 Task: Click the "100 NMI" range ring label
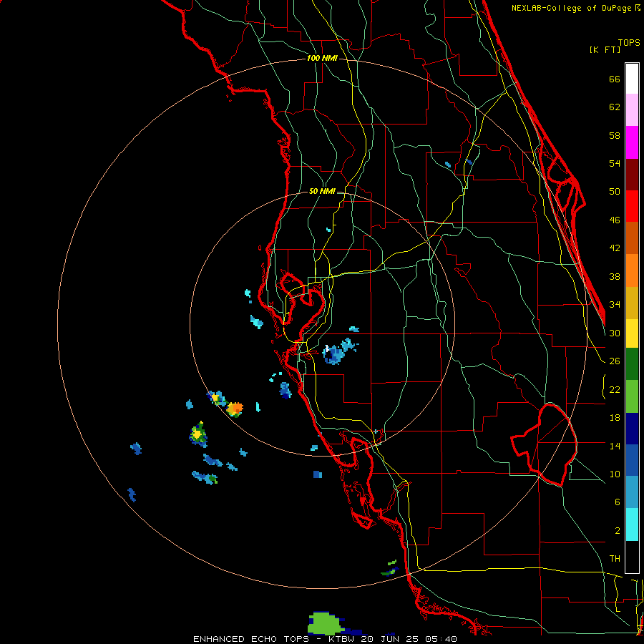(322, 59)
